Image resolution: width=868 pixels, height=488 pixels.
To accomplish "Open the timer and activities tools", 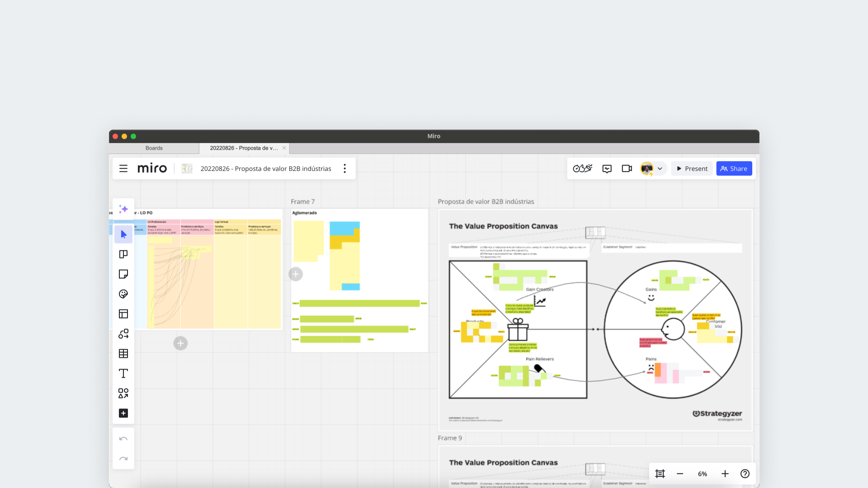I will (x=582, y=169).
